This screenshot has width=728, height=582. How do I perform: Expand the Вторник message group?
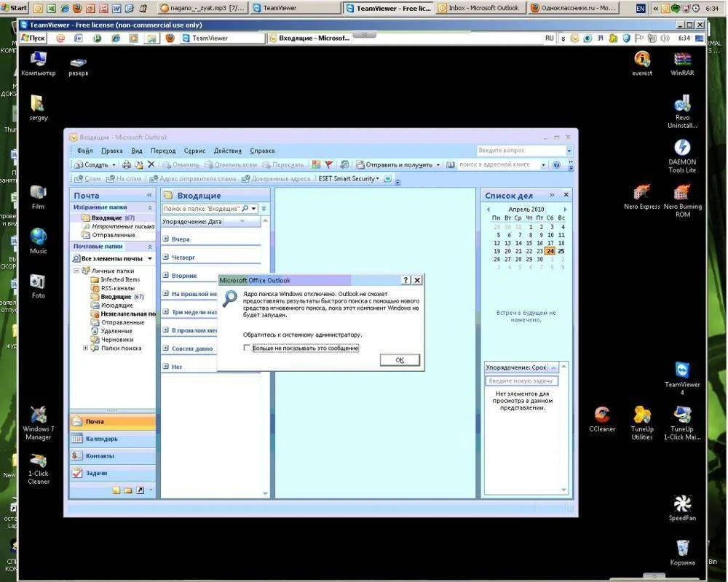click(166, 275)
